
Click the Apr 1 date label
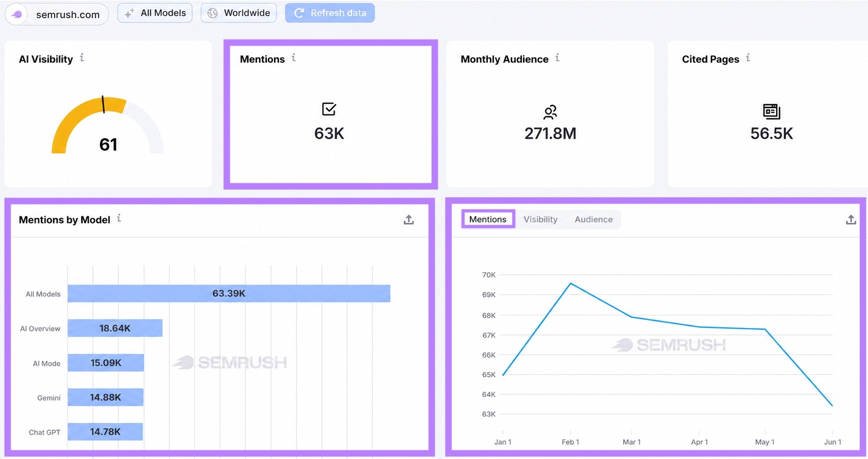699,442
